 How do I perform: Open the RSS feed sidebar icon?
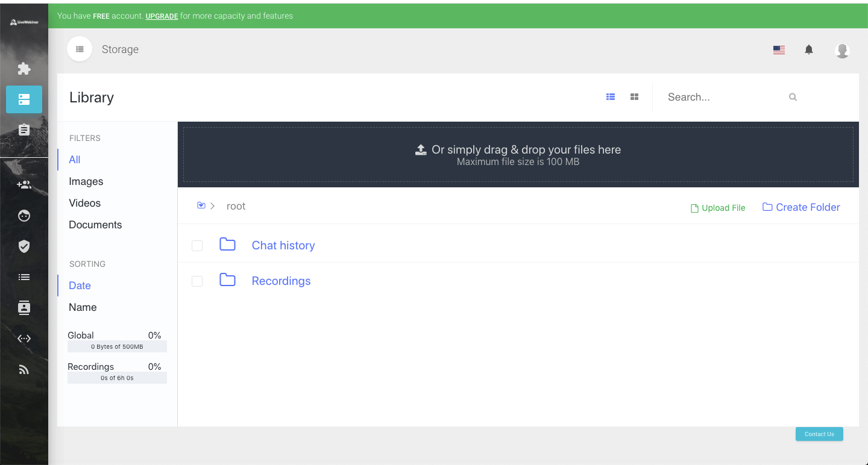tap(24, 369)
